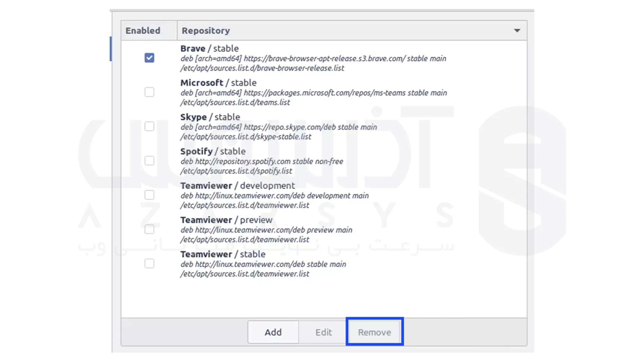Click the teamviewer deb stable main line
644x362 pixels.
(263, 264)
